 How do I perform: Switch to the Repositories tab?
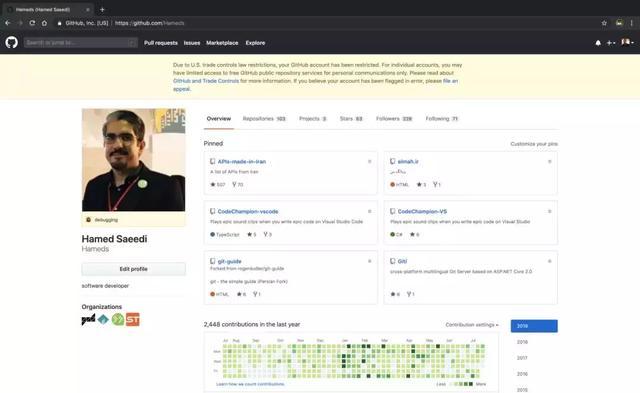(x=264, y=119)
